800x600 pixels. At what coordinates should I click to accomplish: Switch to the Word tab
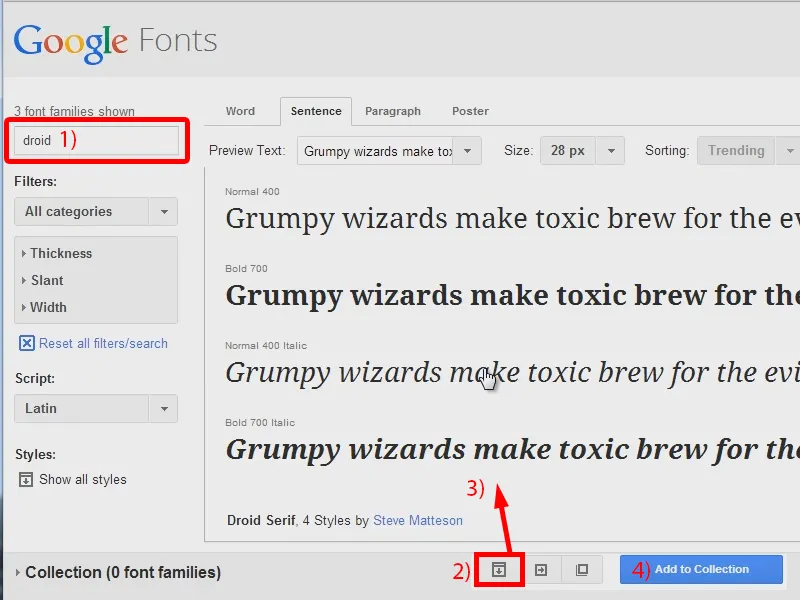(240, 111)
